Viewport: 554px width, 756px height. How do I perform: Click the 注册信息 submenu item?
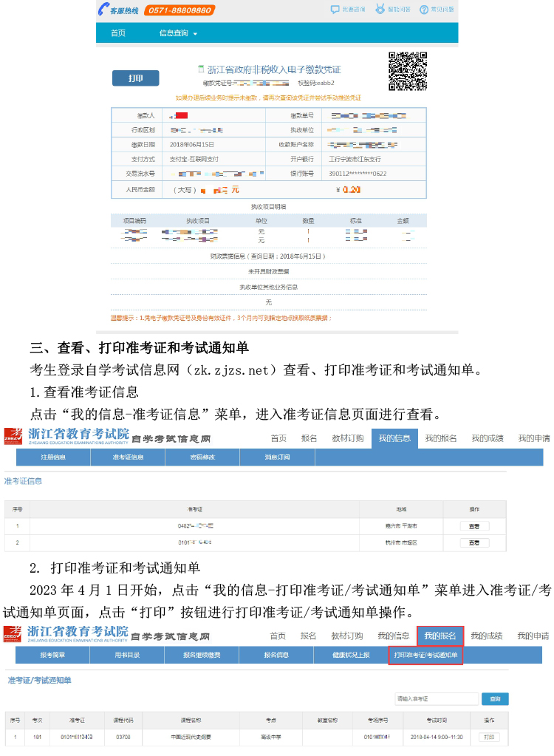(x=53, y=457)
